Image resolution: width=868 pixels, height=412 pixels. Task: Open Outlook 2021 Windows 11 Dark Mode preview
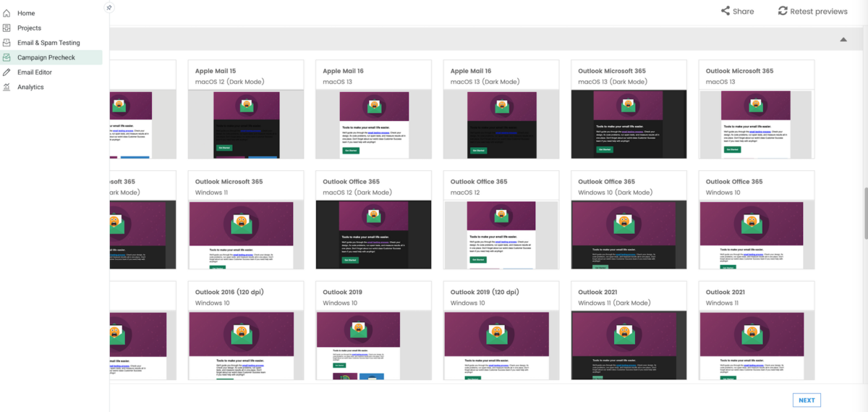click(629, 344)
